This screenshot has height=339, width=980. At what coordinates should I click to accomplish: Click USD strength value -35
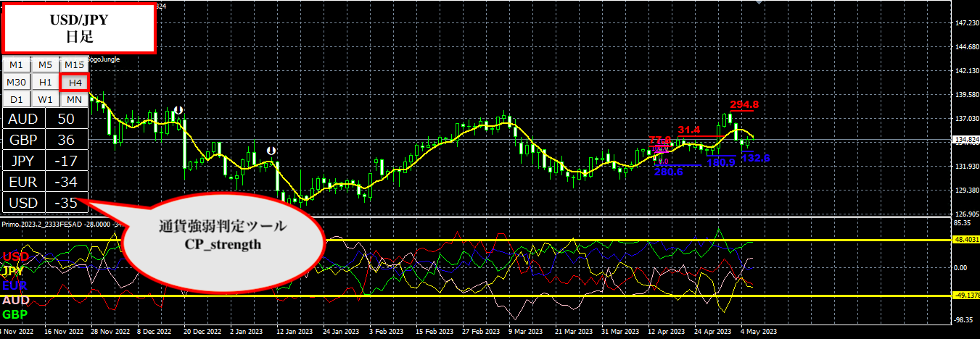(x=67, y=202)
